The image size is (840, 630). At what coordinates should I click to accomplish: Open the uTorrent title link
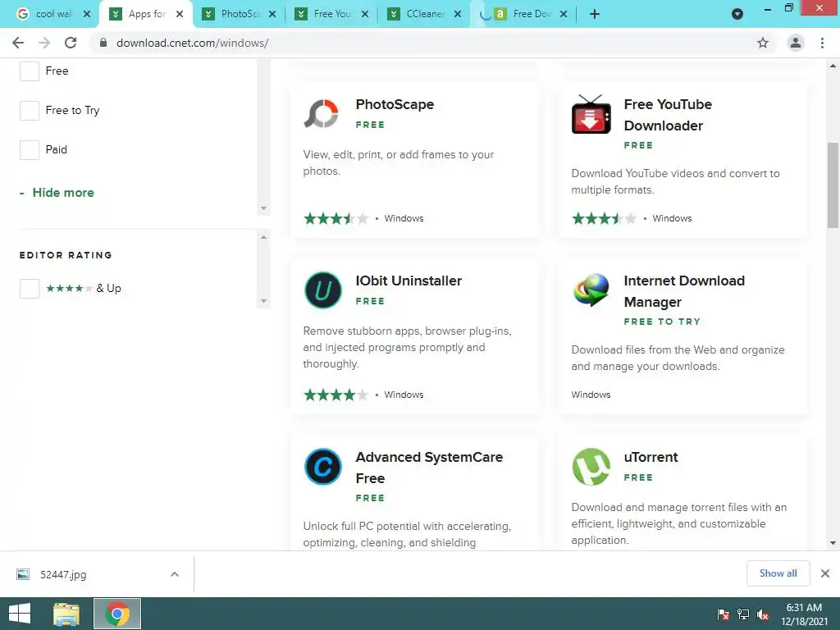point(651,457)
